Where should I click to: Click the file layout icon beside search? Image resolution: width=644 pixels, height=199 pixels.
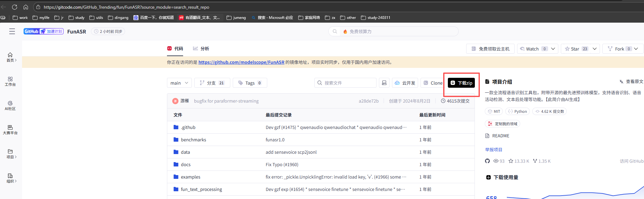(384, 83)
